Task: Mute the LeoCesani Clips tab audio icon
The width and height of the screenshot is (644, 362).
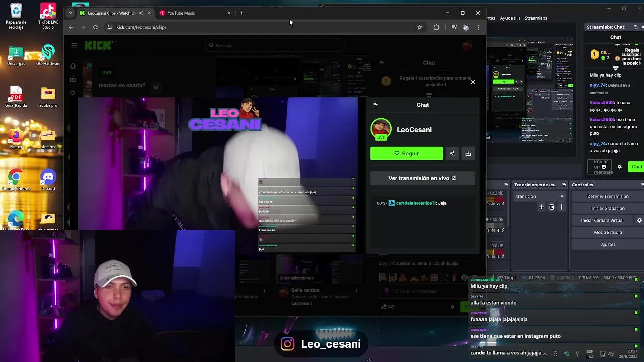Action: [141, 13]
